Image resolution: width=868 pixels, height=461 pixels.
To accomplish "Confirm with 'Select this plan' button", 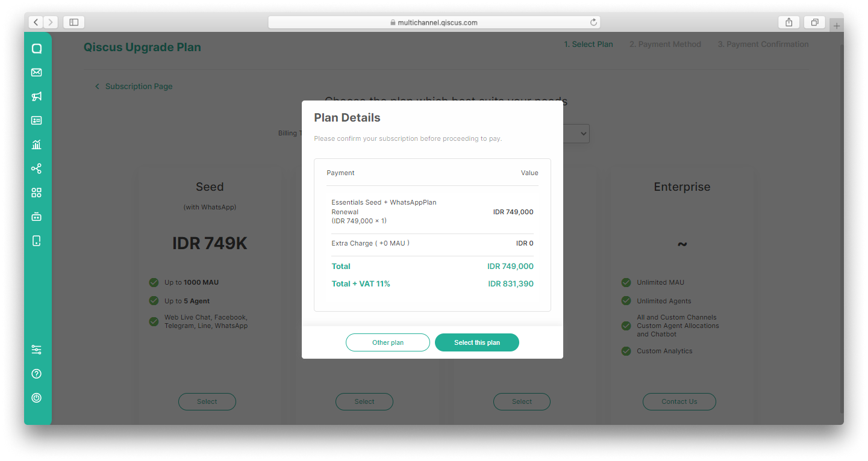I will (x=476, y=342).
